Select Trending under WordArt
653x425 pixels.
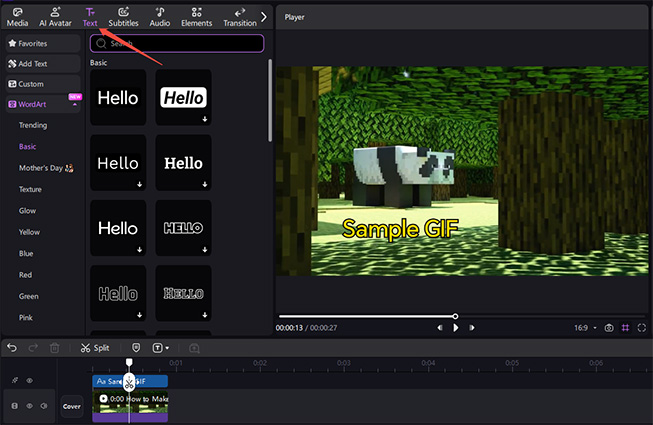[33, 125]
